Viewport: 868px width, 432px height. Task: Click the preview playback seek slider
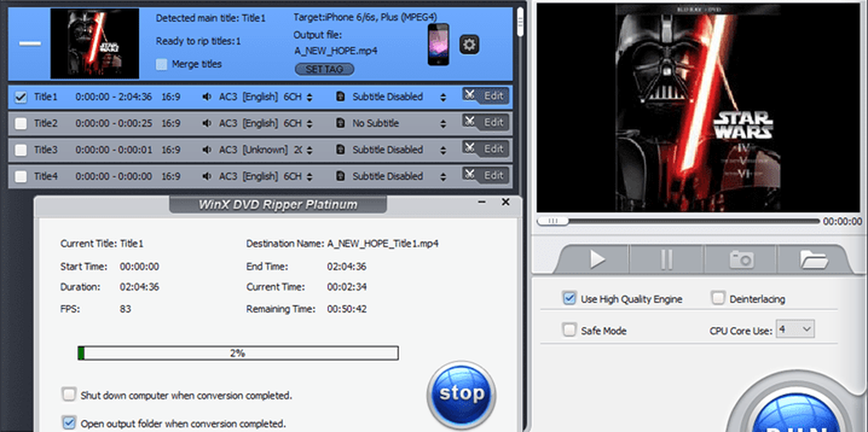click(x=677, y=221)
